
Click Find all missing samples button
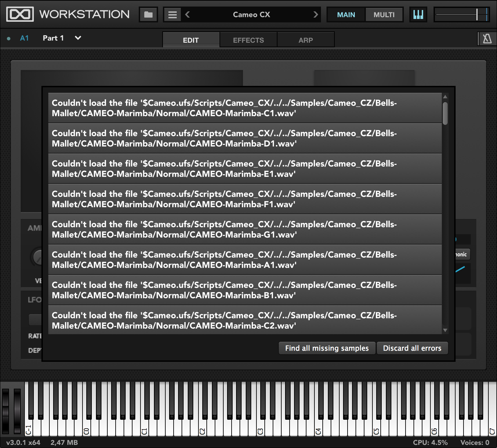pos(327,348)
